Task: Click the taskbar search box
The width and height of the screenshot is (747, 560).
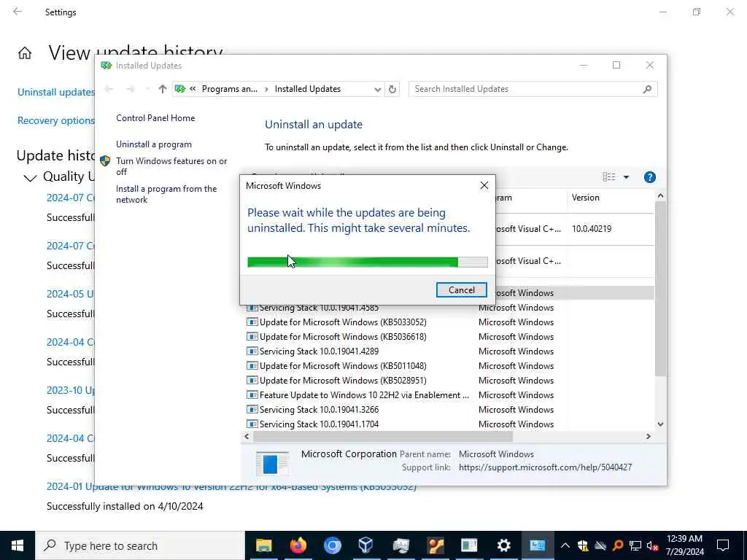Action: [x=140, y=545]
